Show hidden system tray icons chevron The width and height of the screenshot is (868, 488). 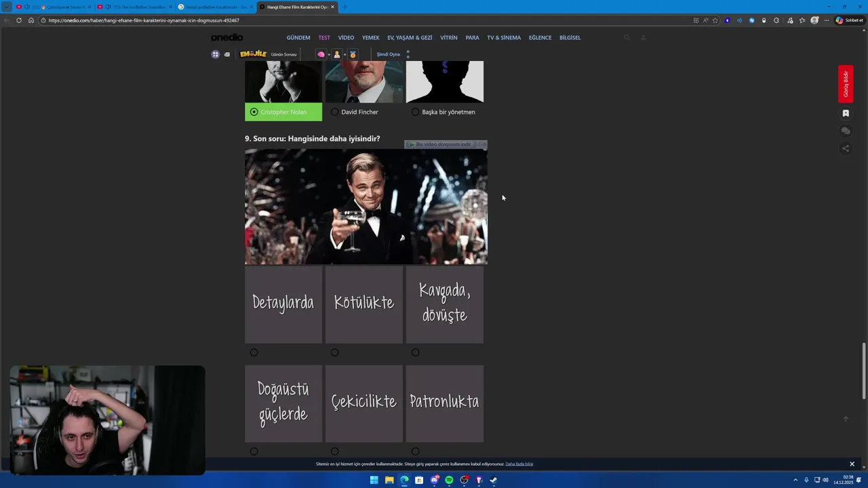tap(795, 480)
